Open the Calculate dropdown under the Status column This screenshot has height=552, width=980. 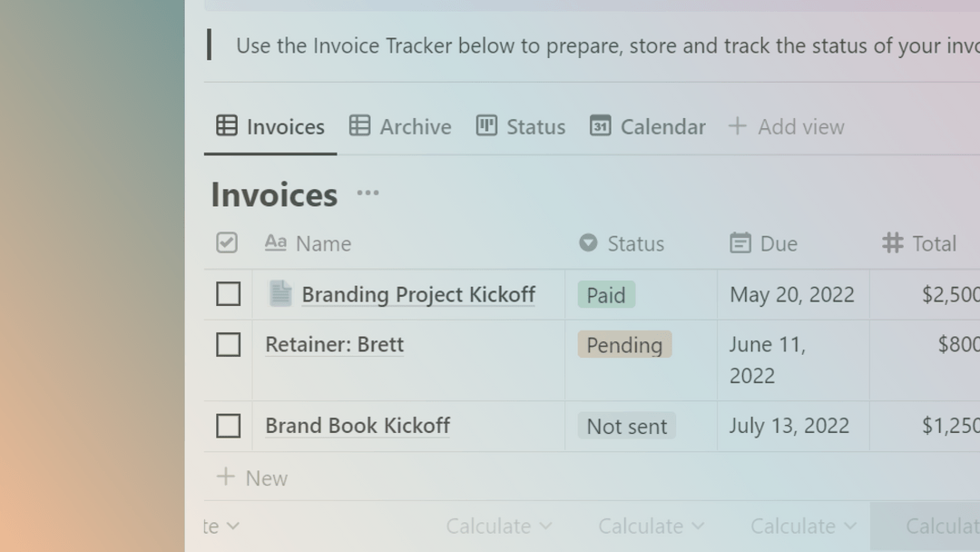651,526
